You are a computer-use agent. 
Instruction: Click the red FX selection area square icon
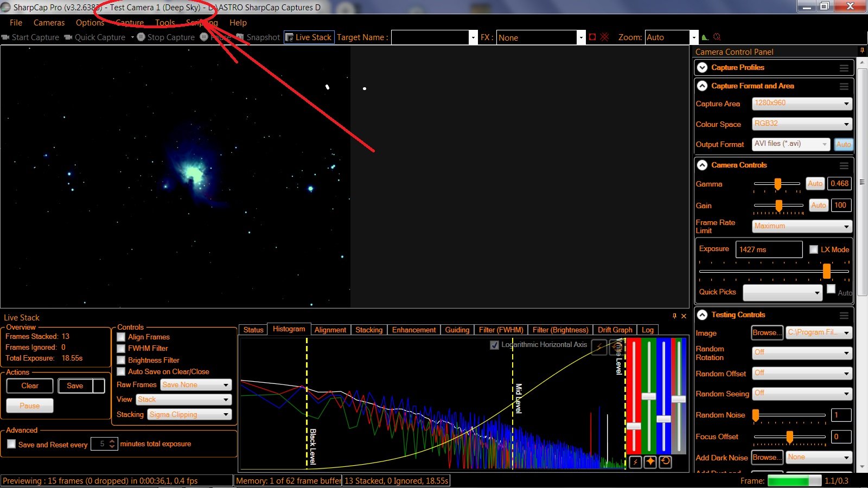pos(592,37)
